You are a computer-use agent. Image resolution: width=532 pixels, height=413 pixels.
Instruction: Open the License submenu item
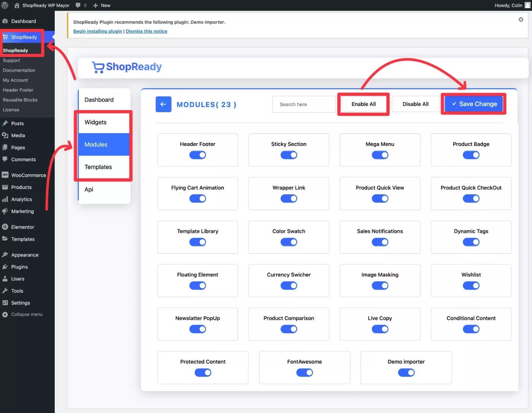(11, 110)
